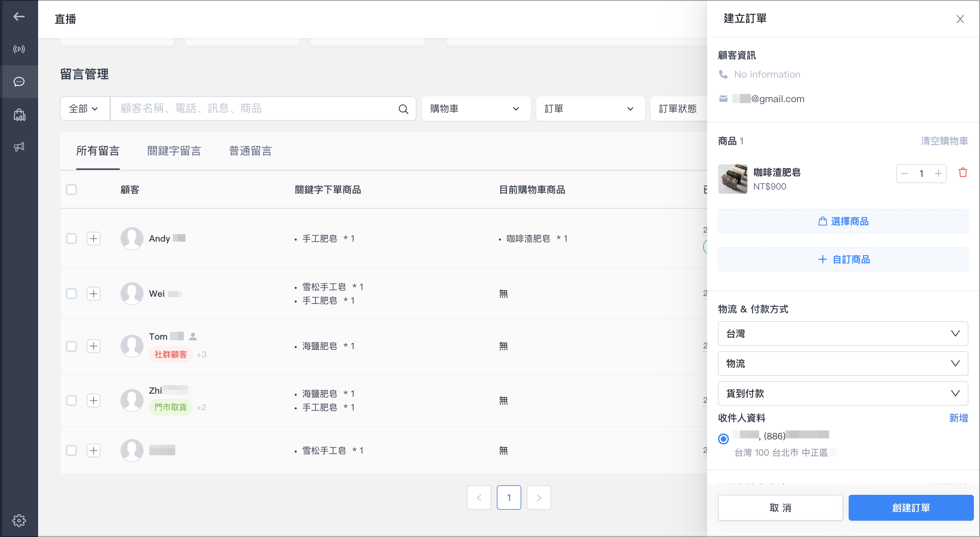Click Tom's avatar
The width and height of the screenshot is (980, 537).
[x=132, y=346]
